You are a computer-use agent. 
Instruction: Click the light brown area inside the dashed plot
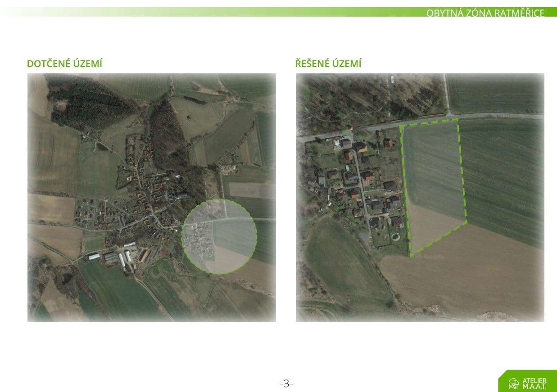tap(432, 230)
